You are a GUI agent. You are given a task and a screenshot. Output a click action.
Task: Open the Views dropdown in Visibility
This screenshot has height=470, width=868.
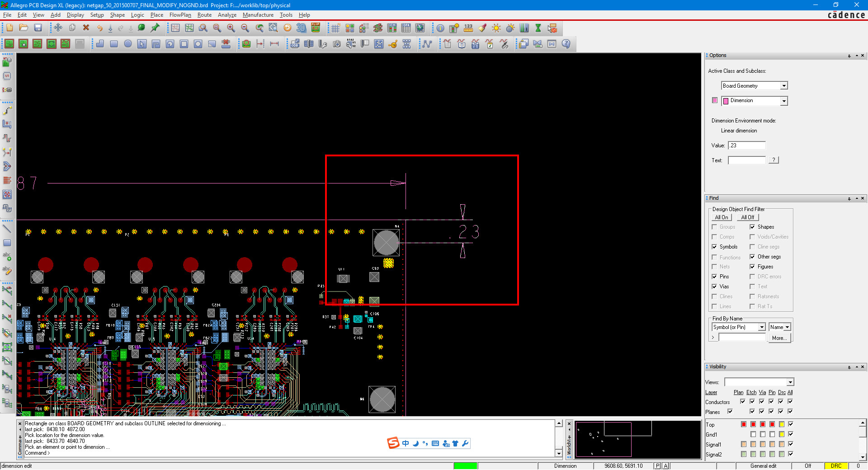point(790,382)
